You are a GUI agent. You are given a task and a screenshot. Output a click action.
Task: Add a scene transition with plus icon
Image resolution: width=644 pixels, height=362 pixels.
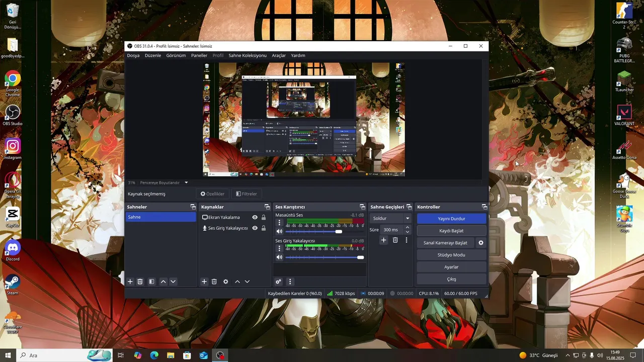pyautogui.click(x=383, y=240)
